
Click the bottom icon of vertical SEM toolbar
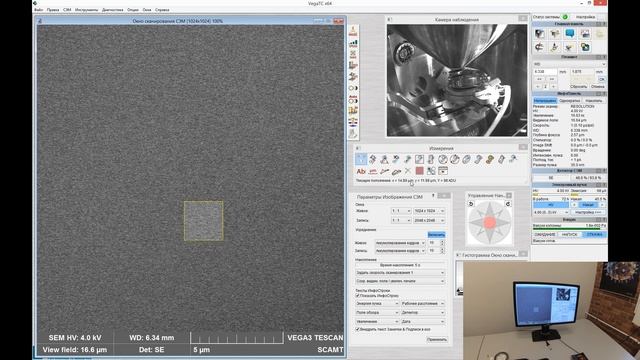(x=353, y=133)
